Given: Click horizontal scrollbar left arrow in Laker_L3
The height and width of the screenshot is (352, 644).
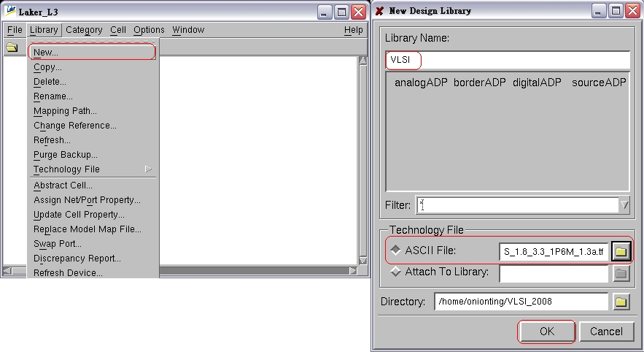Looking at the screenshot, I should 7,271.
